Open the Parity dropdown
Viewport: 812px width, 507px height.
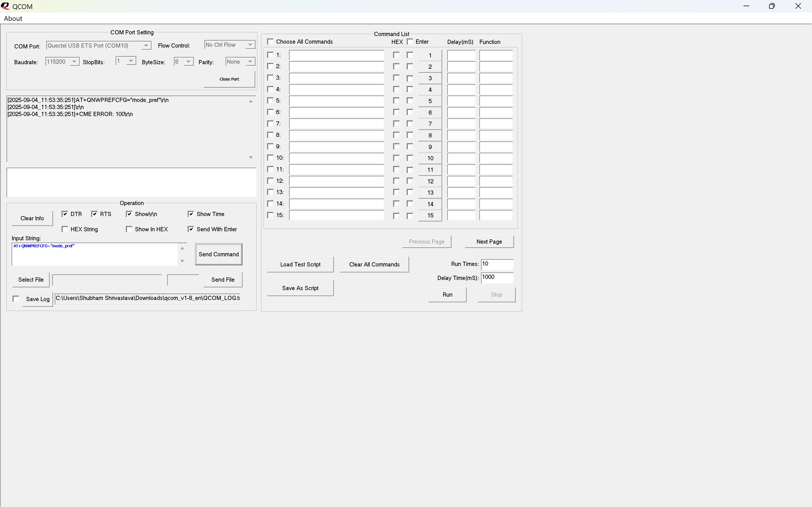[250, 62]
